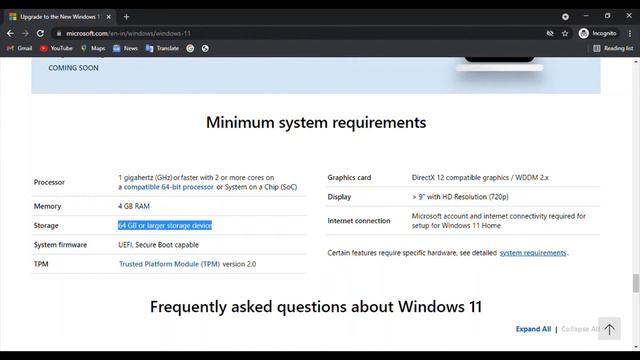Click the third-party cookie blocked eye icon
The height and width of the screenshot is (360, 640).
pos(550,33)
